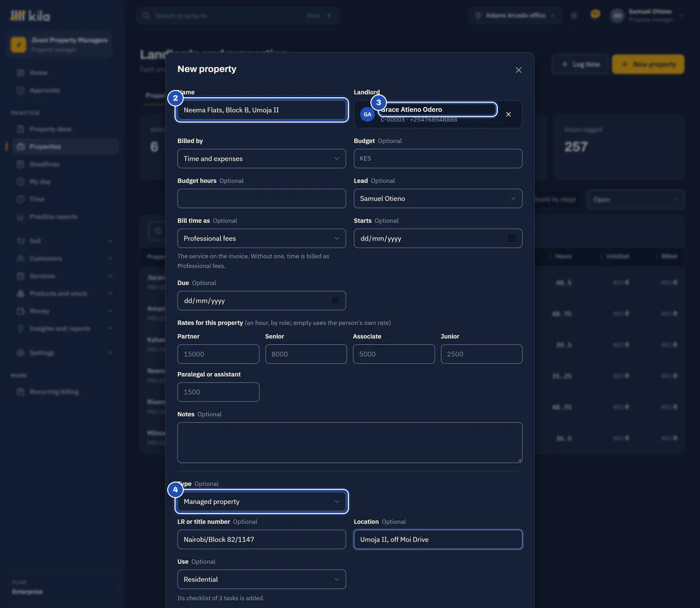Expand the Lead dropdown showing Samuel Otieno

438,198
